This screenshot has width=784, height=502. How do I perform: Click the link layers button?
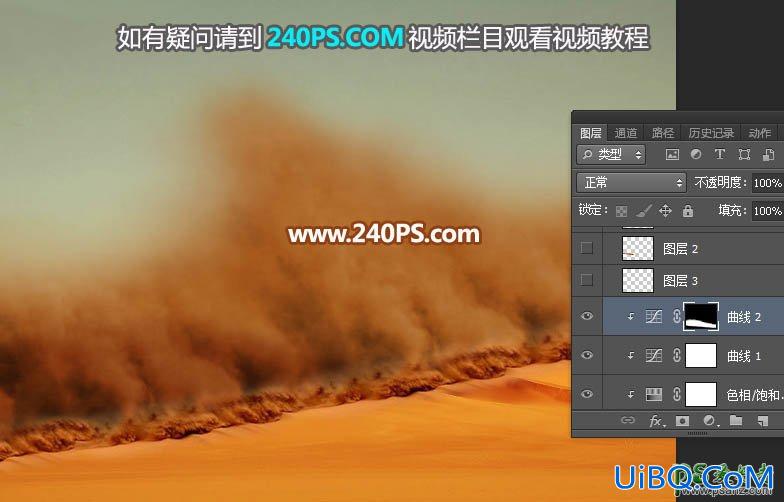628,420
